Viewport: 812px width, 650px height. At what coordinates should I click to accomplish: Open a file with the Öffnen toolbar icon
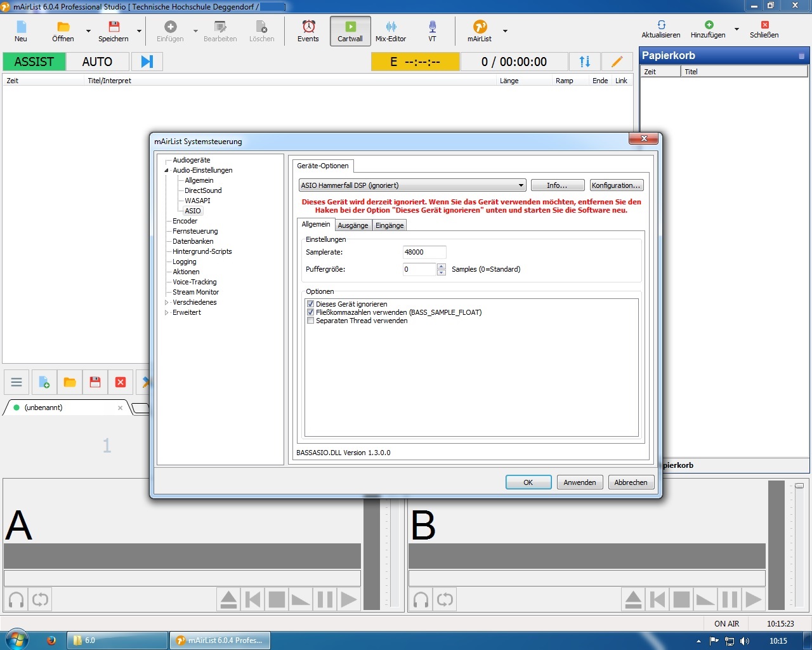click(x=63, y=31)
